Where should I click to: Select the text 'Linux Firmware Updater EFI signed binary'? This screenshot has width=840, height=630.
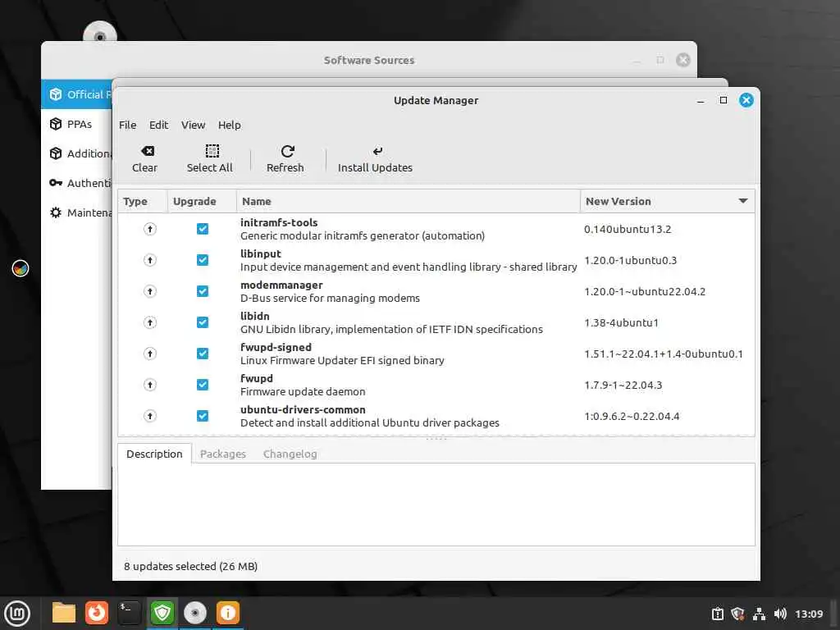[342, 361]
